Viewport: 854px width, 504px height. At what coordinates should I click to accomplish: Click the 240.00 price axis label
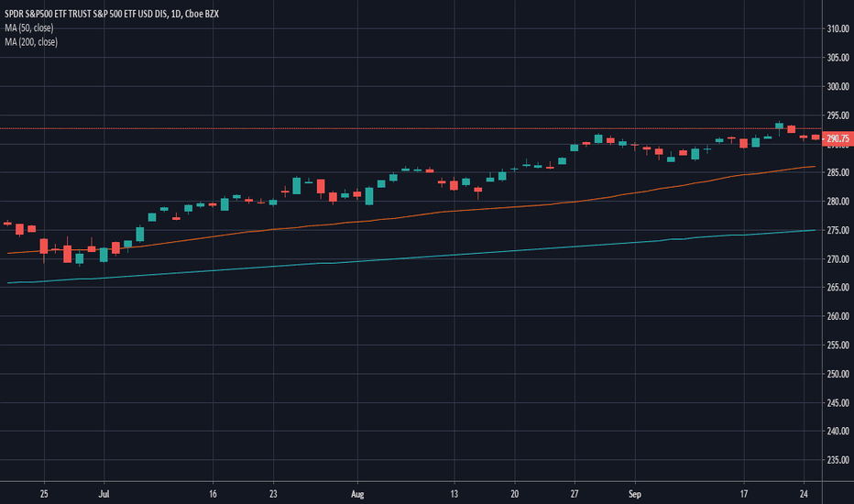coord(838,431)
